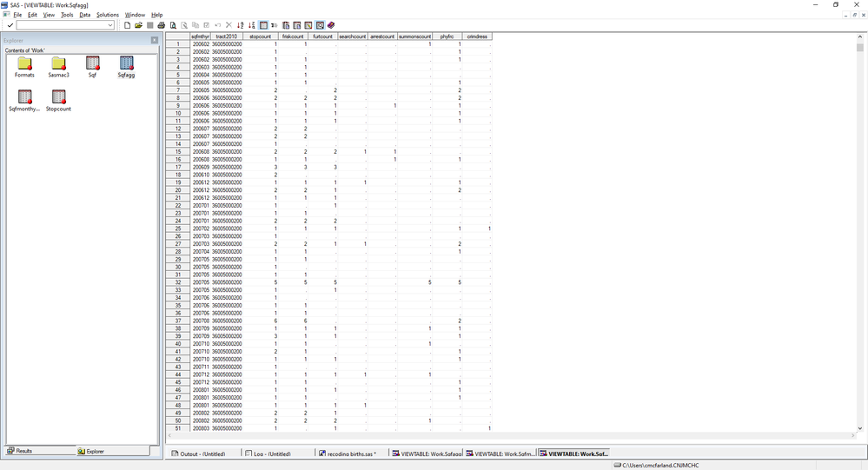Click the horizontal scrollbar right arrow
This screenshot has width=868, height=470.
click(x=853, y=435)
